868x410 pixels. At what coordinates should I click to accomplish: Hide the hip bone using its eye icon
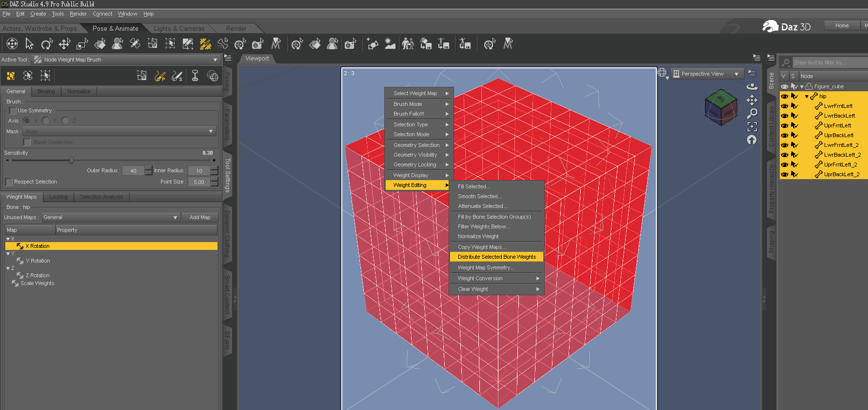(x=785, y=96)
